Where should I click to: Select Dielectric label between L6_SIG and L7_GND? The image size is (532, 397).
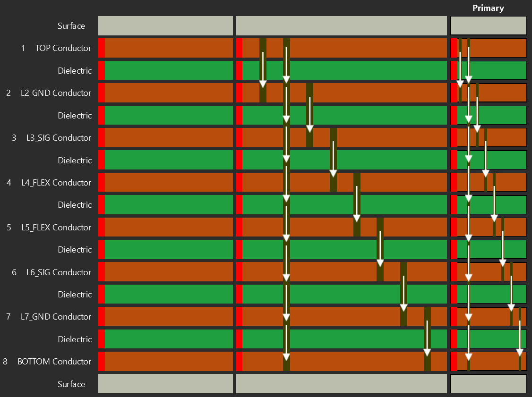pyautogui.click(x=75, y=294)
